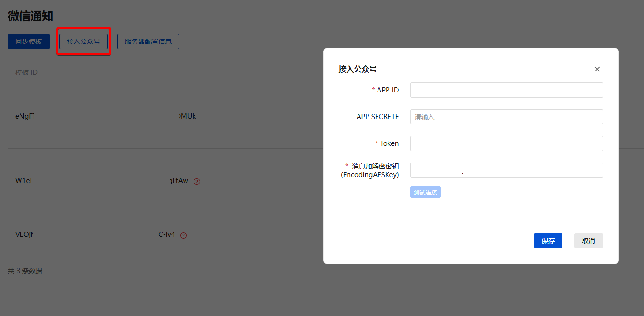Click the 接入公众号 dialog title text
The height and width of the screenshot is (316, 644).
coord(358,69)
